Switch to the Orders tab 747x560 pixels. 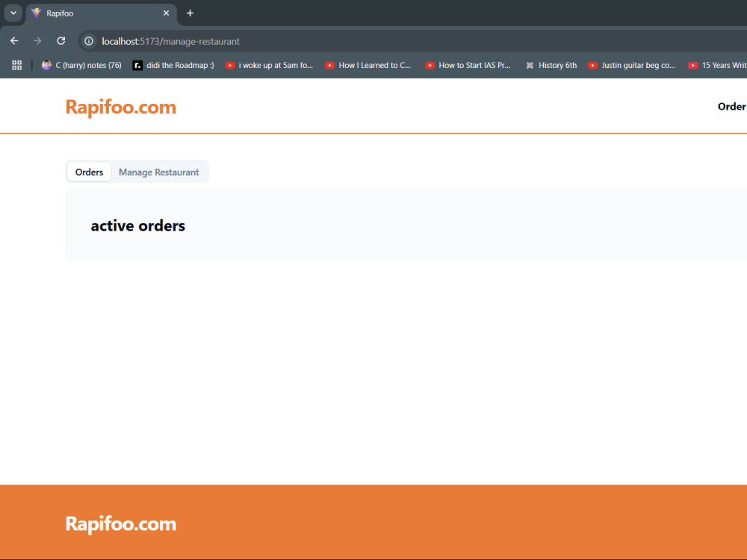[89, 172]
